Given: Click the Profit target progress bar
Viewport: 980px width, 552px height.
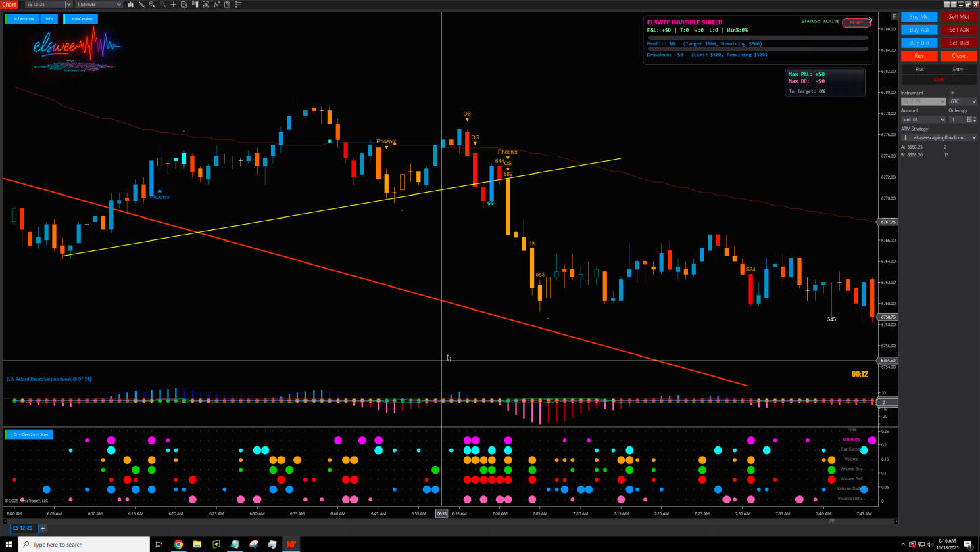Looking at the screenshot, I should (758, 38).
